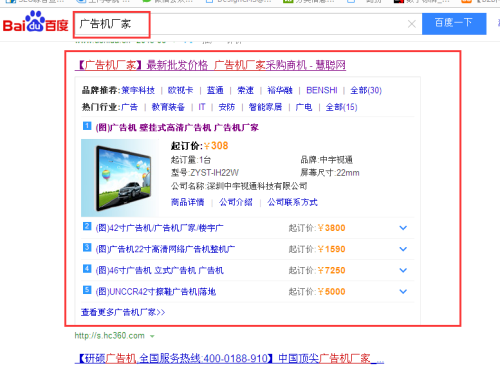The height and width of the screenshot is (368, 500).
Task: Show all industries 全部(15)
Action: pyautogui.click(x=341, y=107)
